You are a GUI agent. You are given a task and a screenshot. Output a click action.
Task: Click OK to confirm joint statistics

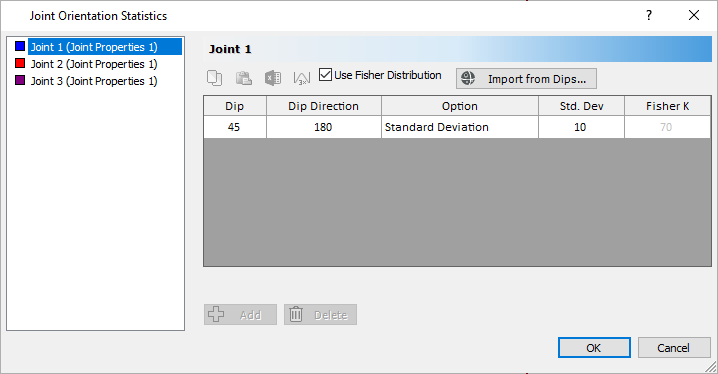tap(594, 348)
